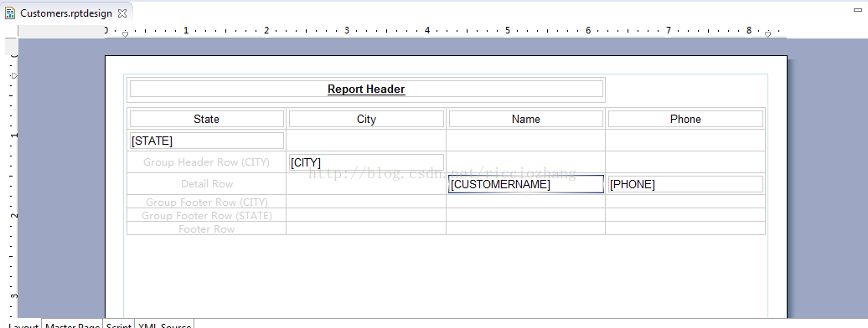Image resolution: width=868 pixels, height=328 pixels.
Task: Minimize the editor pane
Action: [857, 9]
